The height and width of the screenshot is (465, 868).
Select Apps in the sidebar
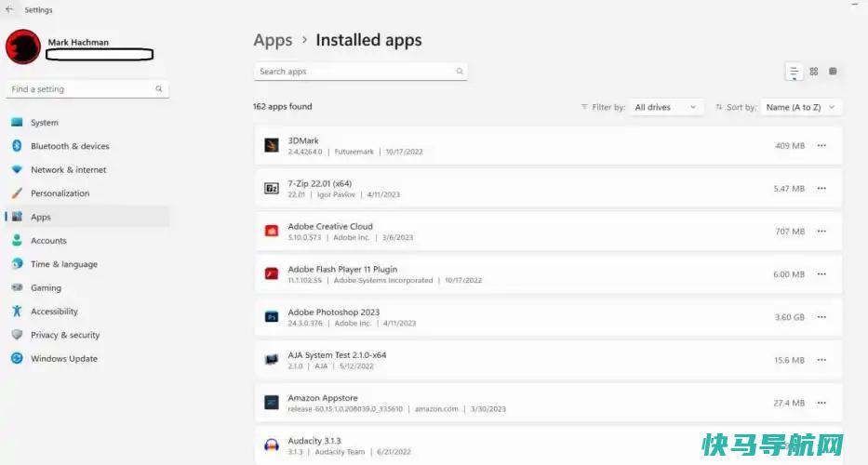pos(87,217)
